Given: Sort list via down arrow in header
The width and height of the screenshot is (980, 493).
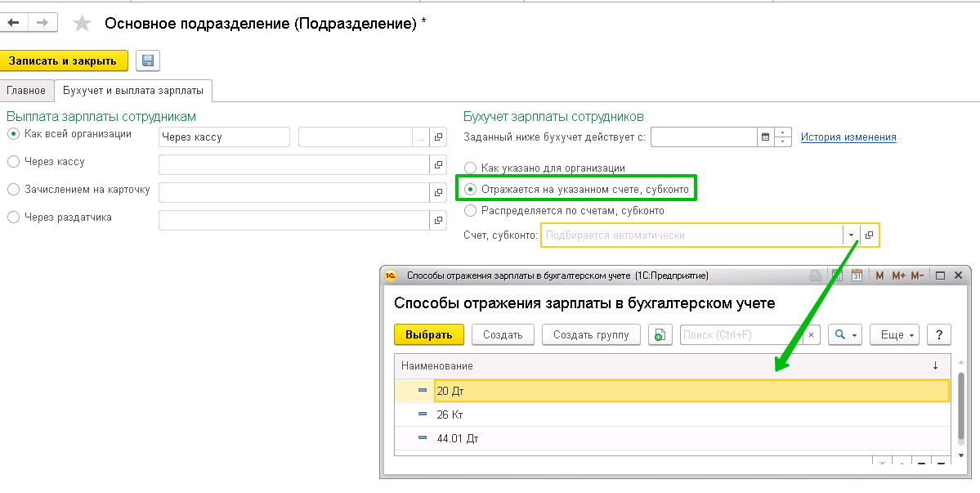Looking at the screenshot, I should coord(936,365).
